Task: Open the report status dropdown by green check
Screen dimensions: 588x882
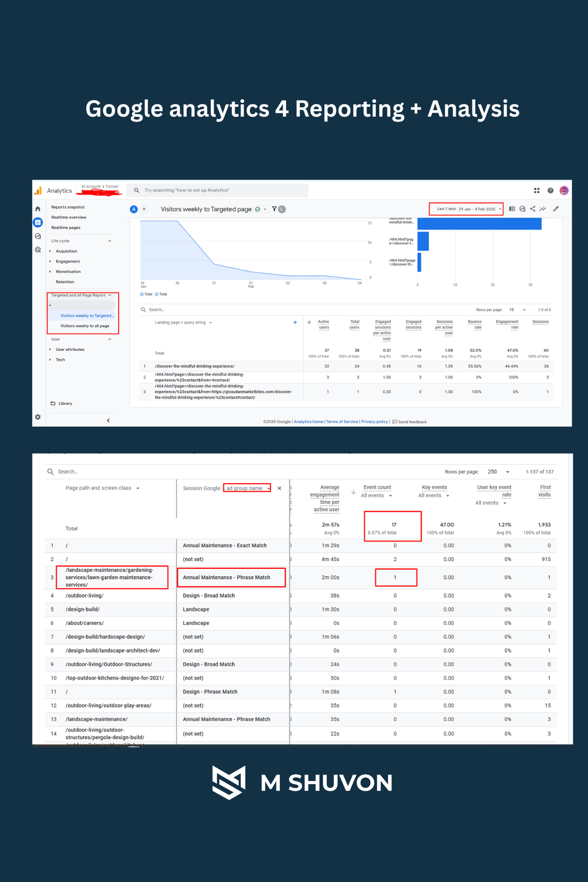Action: pos(261,209)
